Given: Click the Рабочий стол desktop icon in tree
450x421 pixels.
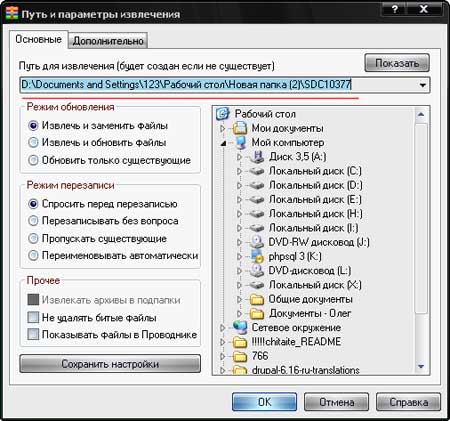Looking at the screenshot, I should point(222,114).
